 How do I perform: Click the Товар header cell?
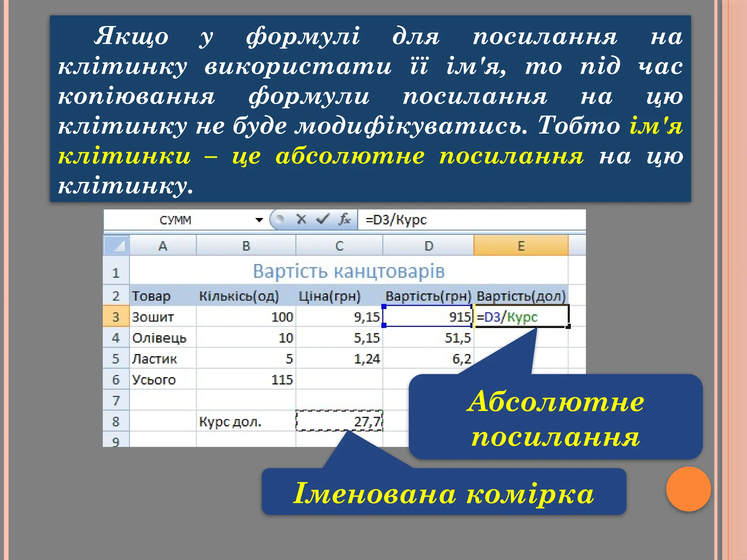(163, 295)
